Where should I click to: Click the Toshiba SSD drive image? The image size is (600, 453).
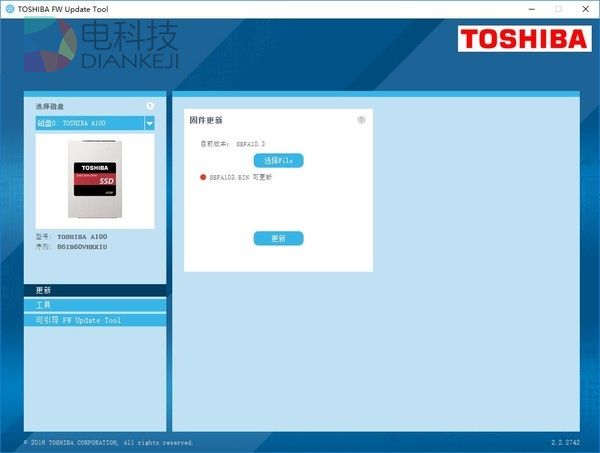95,181
